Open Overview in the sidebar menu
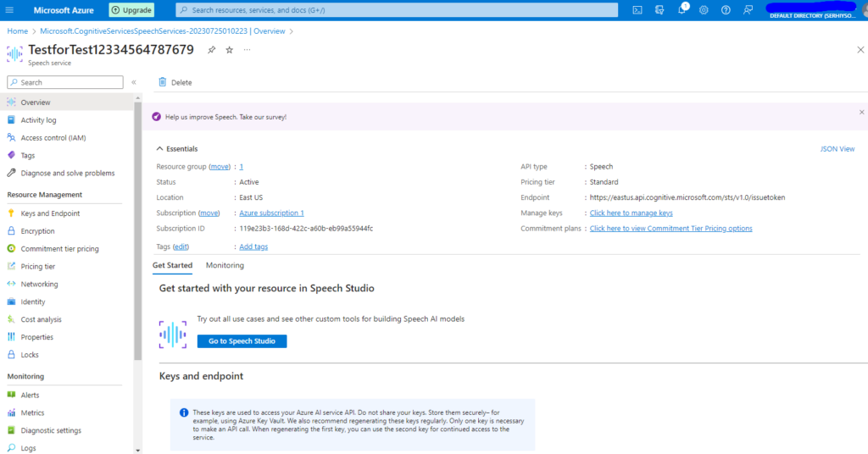 tap(66, 102)
